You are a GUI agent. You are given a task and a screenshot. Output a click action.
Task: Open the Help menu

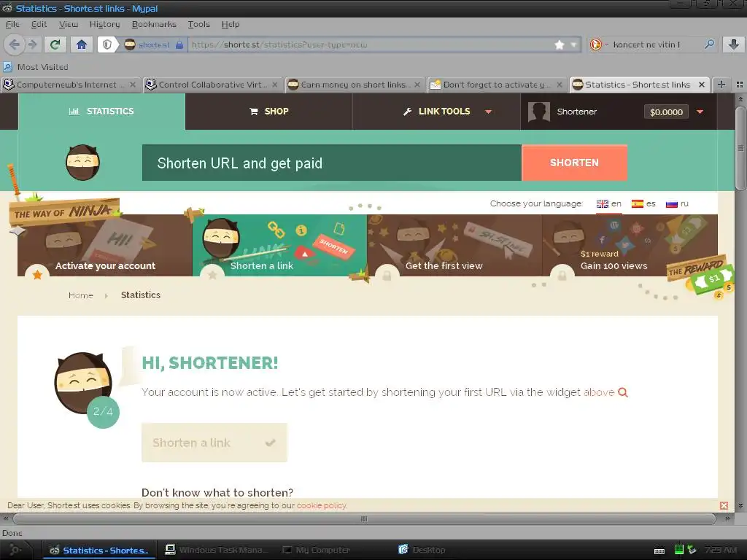(x=230, y=24)
